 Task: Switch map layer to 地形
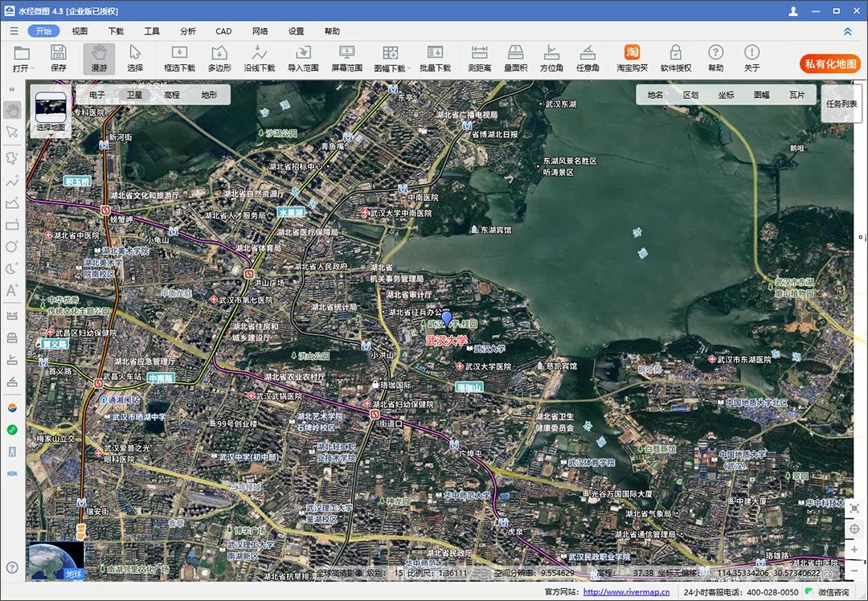pyautogui.click(x=209, y=95)
